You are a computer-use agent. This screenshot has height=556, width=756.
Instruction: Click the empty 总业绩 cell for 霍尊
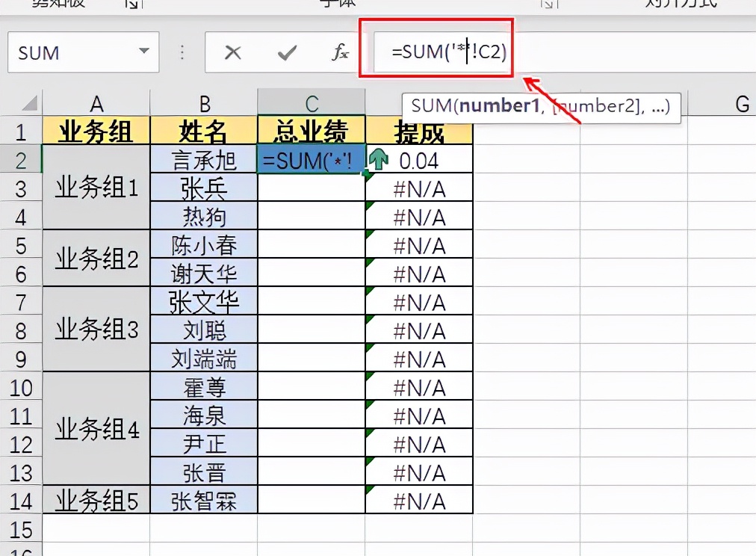pyautogui.click(x=312, y=387)
